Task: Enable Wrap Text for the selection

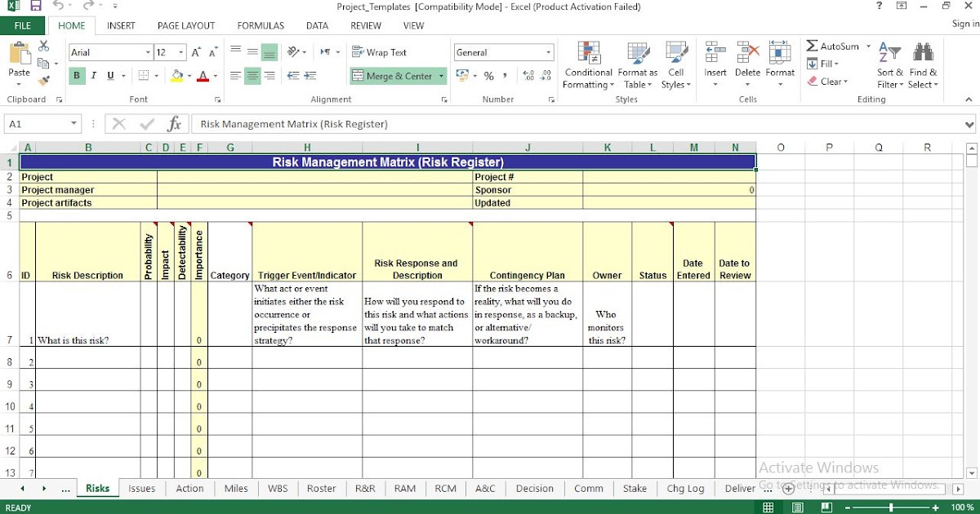Action: (378, 51)
